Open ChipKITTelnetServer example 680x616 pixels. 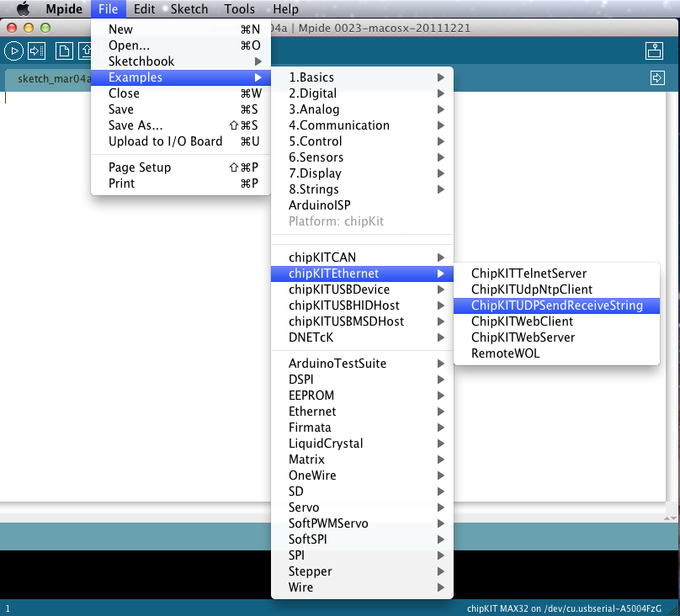557,273
